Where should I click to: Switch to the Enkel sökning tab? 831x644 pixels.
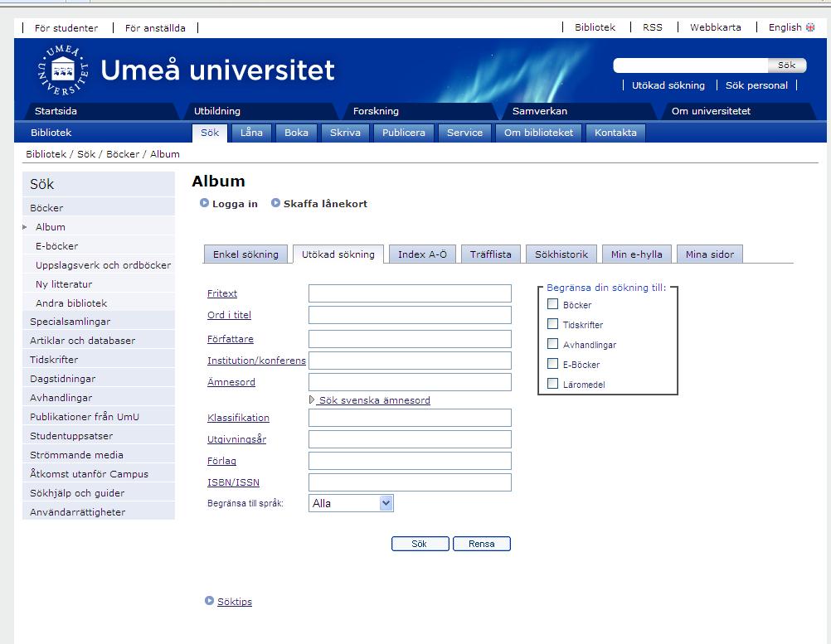(x=245, y=254)
